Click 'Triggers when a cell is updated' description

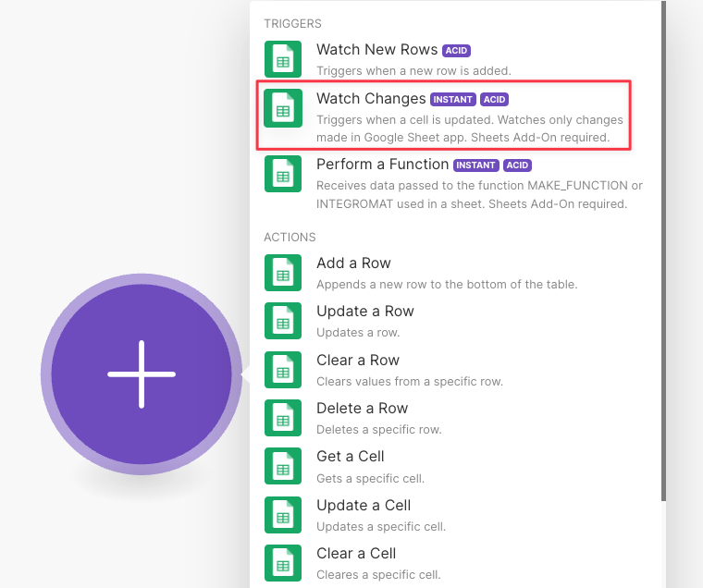(470, 129)
